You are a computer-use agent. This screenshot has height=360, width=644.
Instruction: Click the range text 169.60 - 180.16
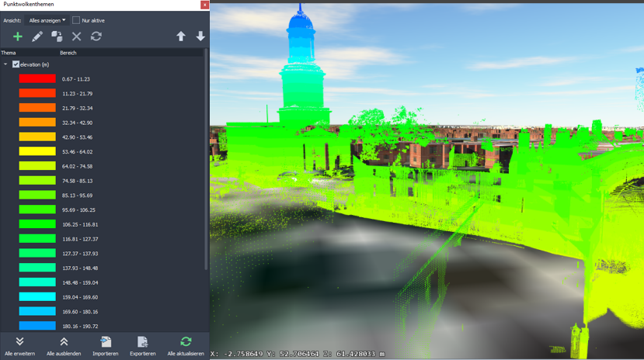coord(80,312)
